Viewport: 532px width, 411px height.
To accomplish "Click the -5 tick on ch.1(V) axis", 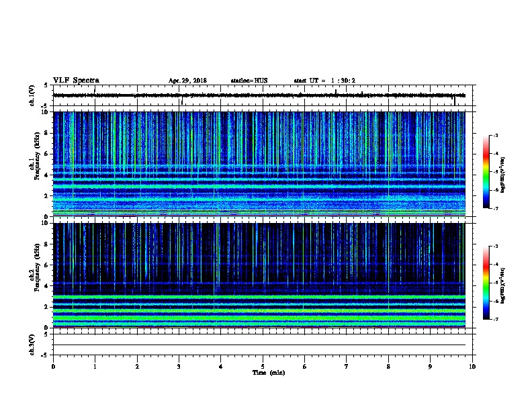I will (45, 107).
